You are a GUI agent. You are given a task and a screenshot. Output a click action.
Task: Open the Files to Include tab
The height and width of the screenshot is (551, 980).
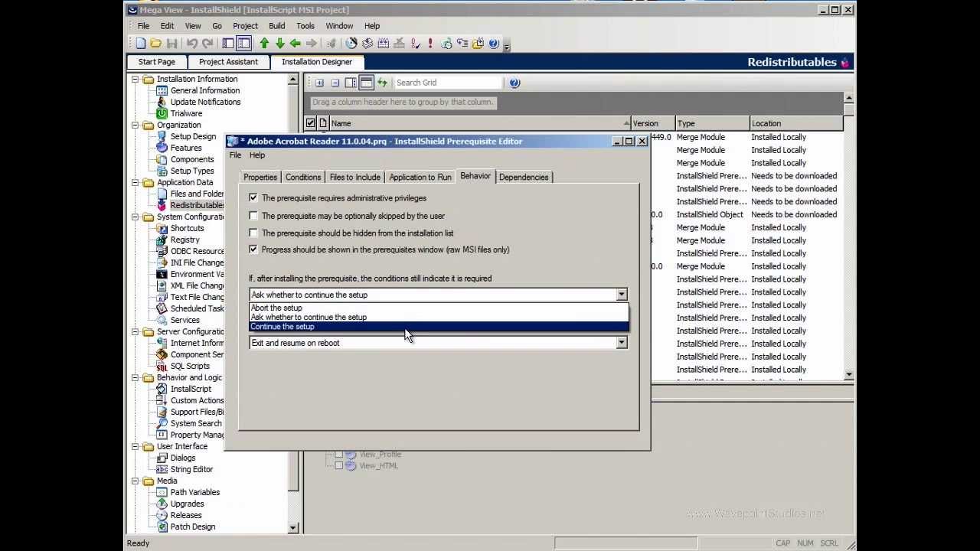click(354, 177)
